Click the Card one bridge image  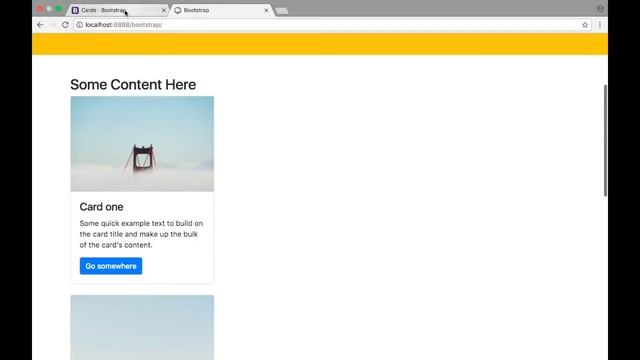[x=142, y=144]
